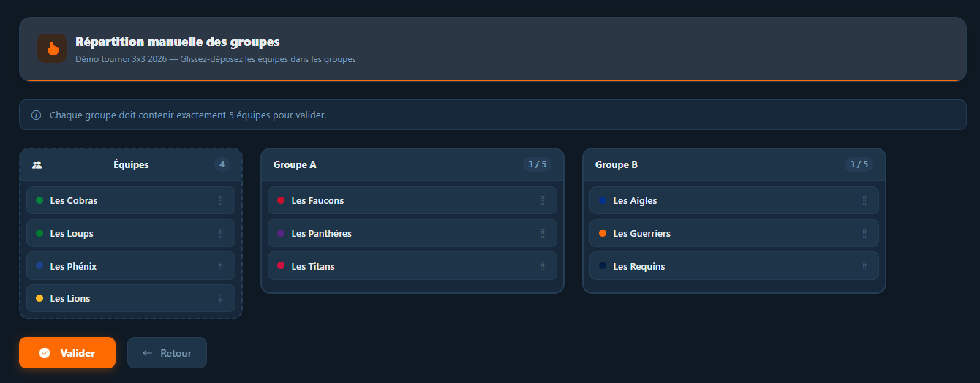Click the Équipes count badge showing 4
Image resolution: width=980 pixels, height=383 pixels.
click(x=222, y=164)
